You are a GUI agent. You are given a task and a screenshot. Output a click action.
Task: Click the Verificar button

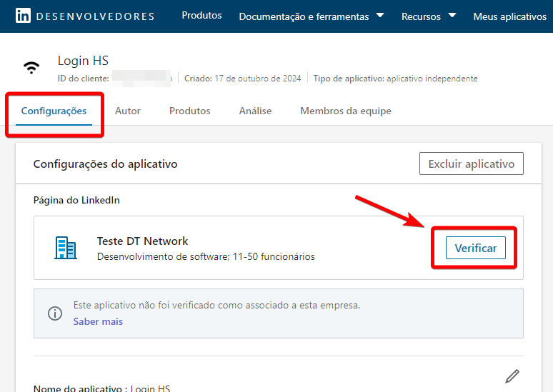475,248
